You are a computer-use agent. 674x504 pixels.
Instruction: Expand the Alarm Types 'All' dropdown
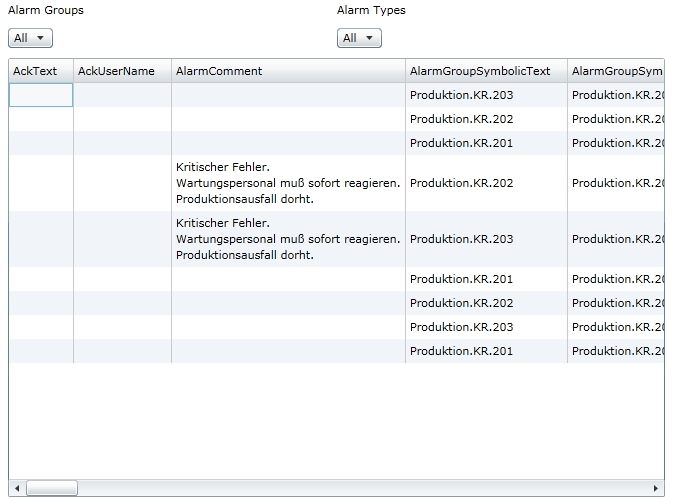359,38
